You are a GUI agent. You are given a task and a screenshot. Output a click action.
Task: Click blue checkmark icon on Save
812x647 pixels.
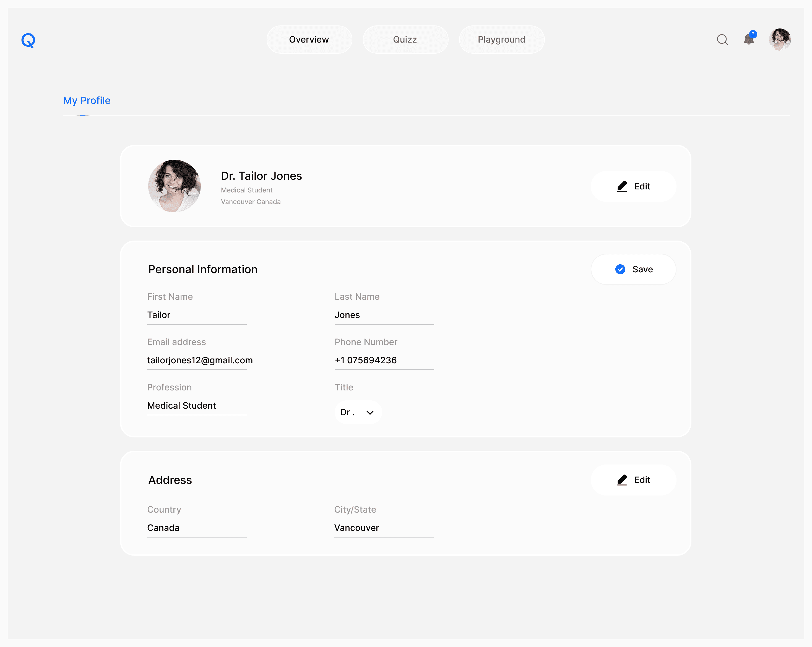(x=620, y=269)
